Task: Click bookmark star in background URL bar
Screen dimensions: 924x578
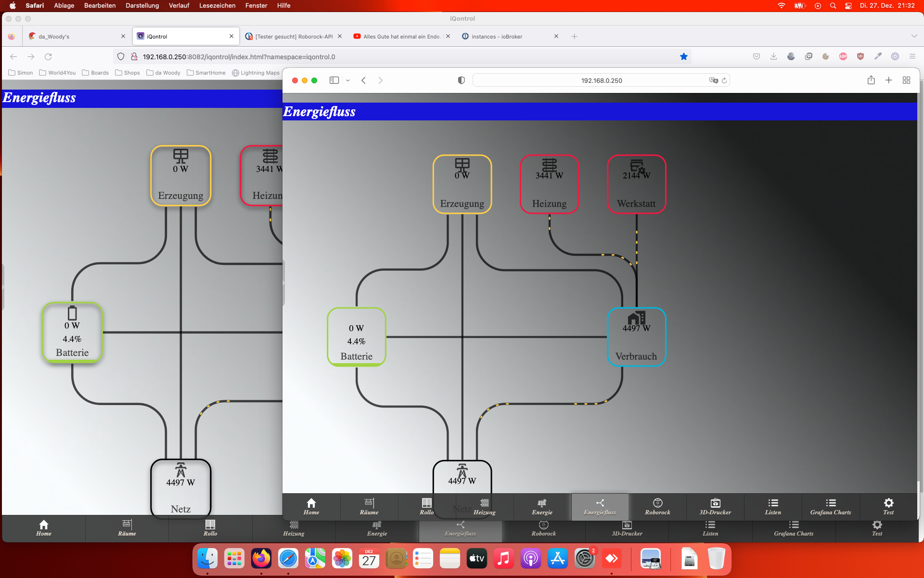Action: click(684, 57)
